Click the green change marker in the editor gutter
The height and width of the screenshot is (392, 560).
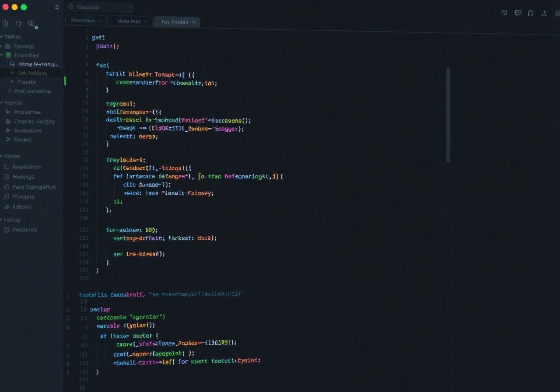tap(65, 81)
